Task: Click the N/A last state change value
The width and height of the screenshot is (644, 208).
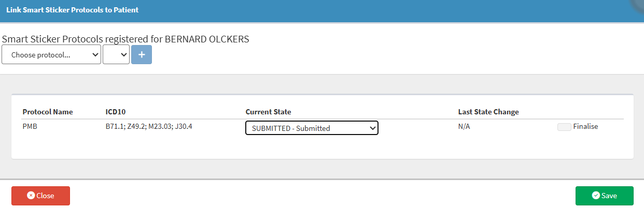Action: (x=464, y=127)
